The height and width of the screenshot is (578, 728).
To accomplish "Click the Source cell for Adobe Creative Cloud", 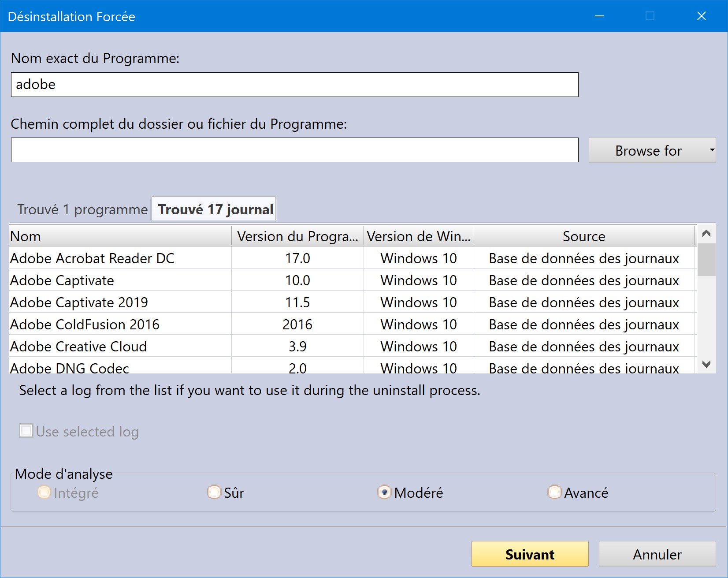I will click(584, 347).
